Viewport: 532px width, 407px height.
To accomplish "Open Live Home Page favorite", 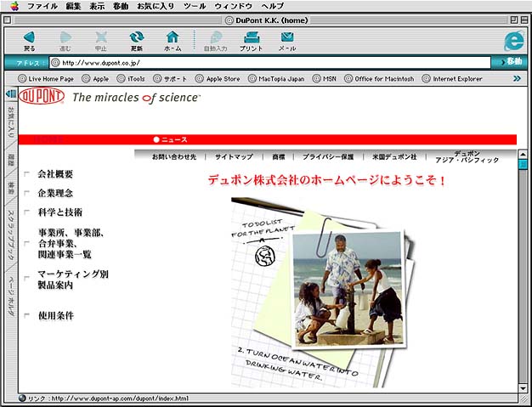I will pos(46,79).
